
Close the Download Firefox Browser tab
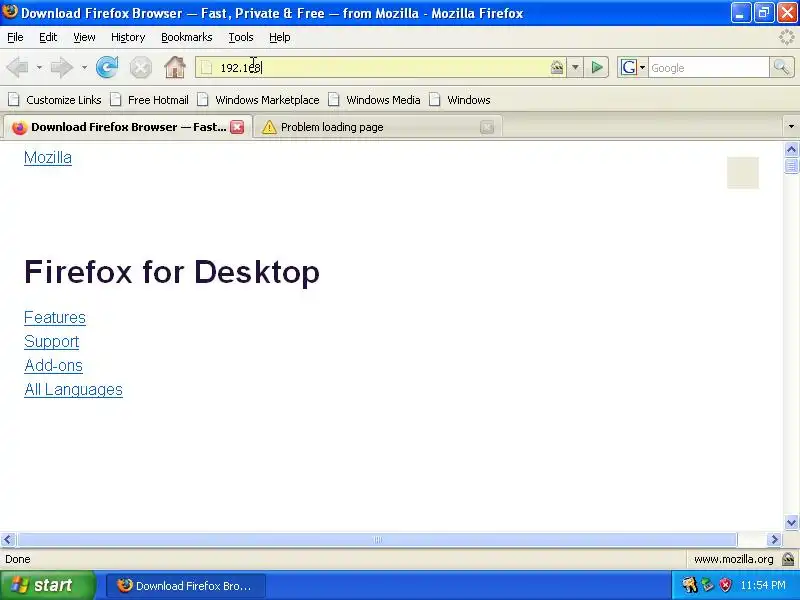coord(237,127)
